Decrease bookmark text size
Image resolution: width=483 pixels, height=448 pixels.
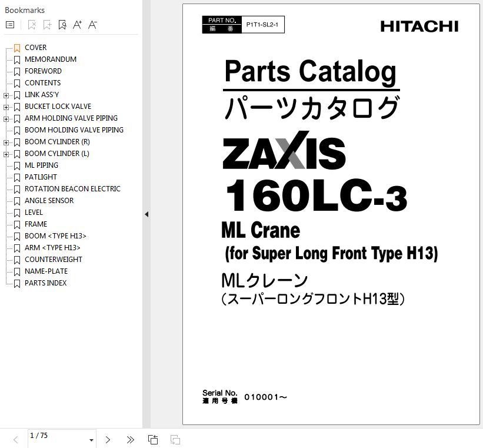click(x=92, y=25)
